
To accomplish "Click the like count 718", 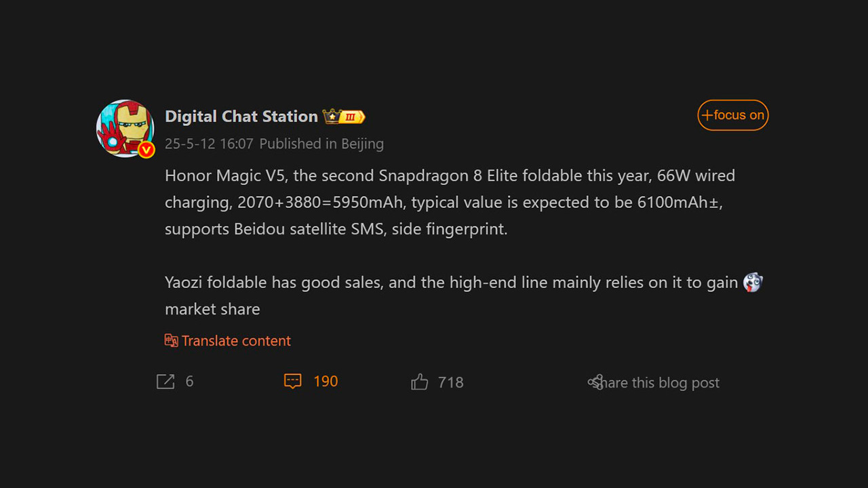I will (x=451, y=382).
